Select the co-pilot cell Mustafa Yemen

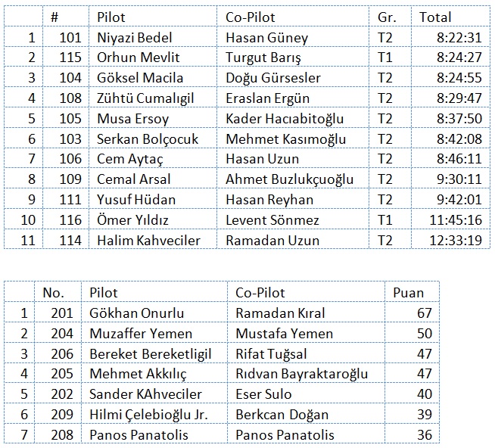coord(284,334)
